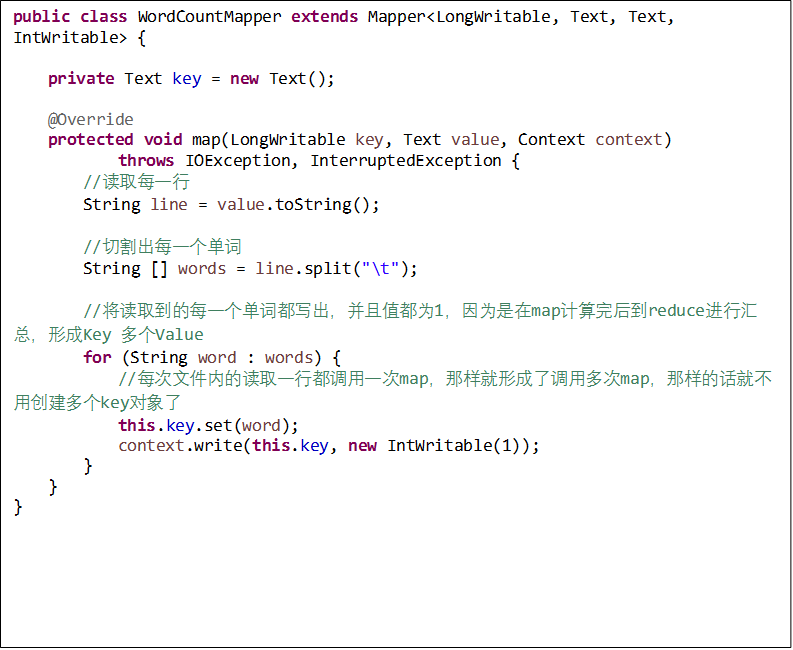Click the comment 切割出每一个单词
Viewport: 793px width, 650px height.
162,246
